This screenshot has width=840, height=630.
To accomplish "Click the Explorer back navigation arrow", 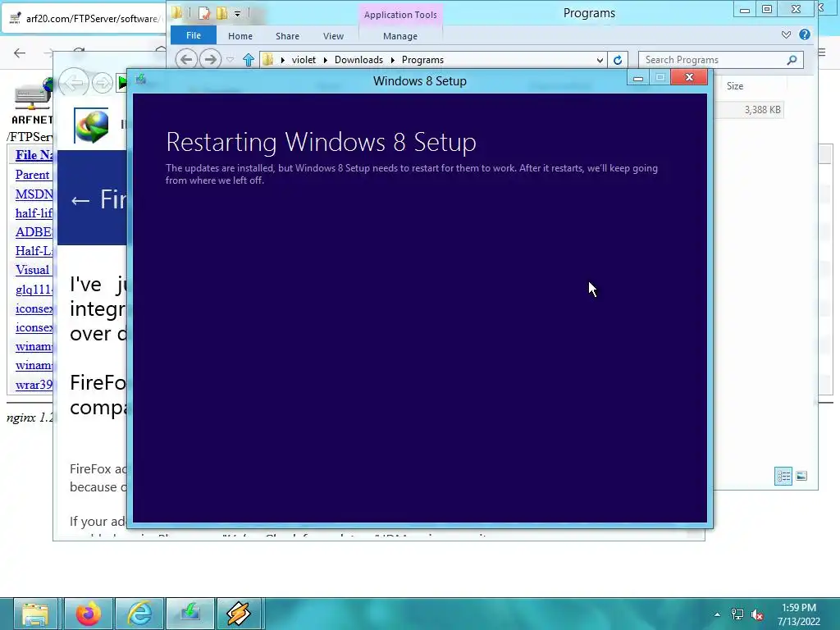I will click(186, 59).
